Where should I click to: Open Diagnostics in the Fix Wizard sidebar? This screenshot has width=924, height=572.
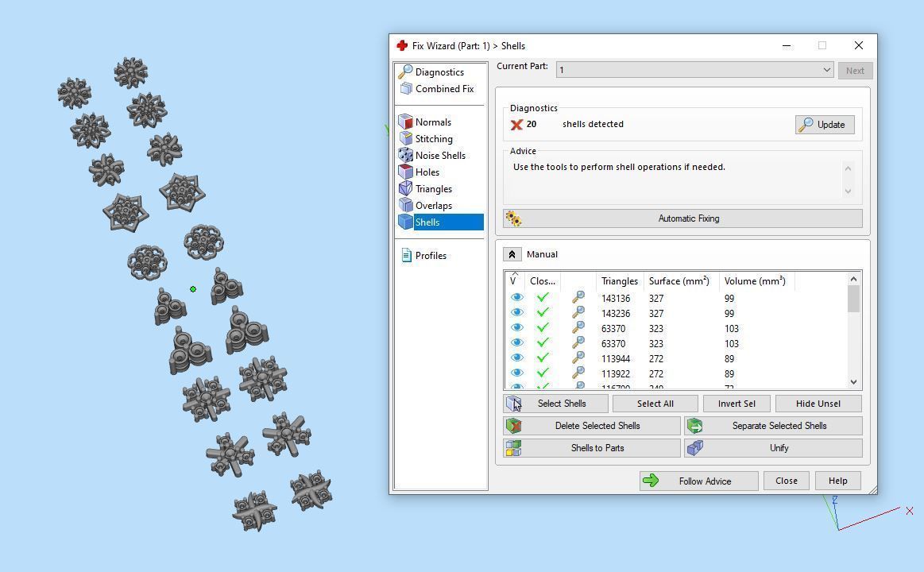pos(431,71)
